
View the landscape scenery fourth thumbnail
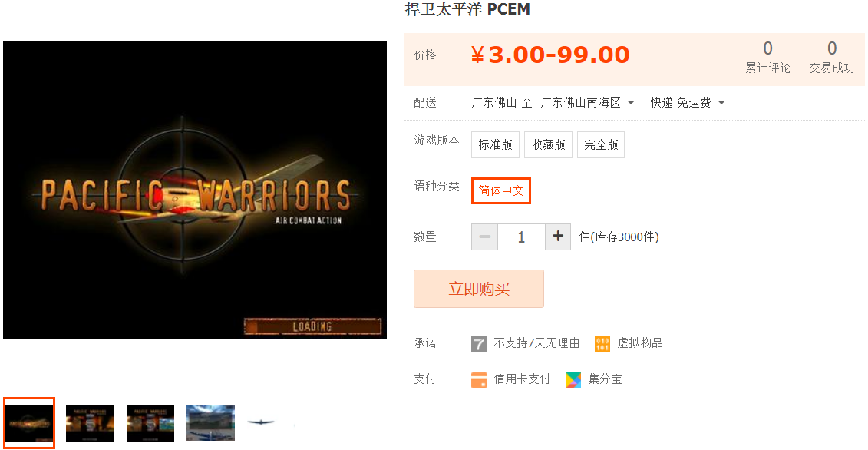coord(210,423)
